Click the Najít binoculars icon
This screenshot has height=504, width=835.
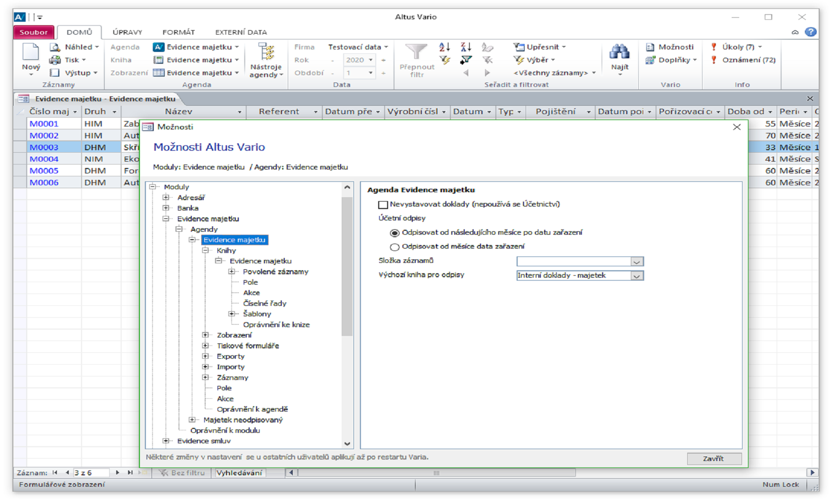coord(619,51)
